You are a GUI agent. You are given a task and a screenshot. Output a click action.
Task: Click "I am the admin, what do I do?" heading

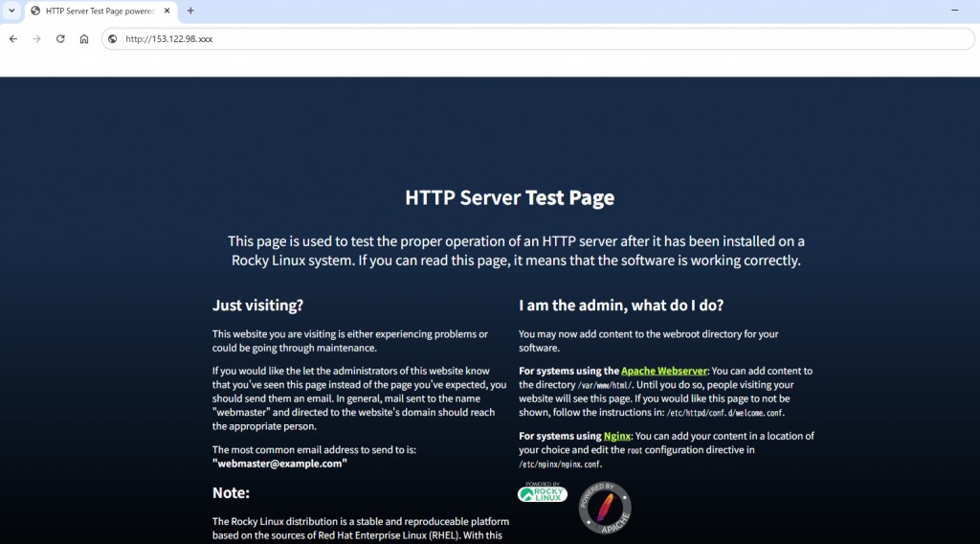point(620,306)
